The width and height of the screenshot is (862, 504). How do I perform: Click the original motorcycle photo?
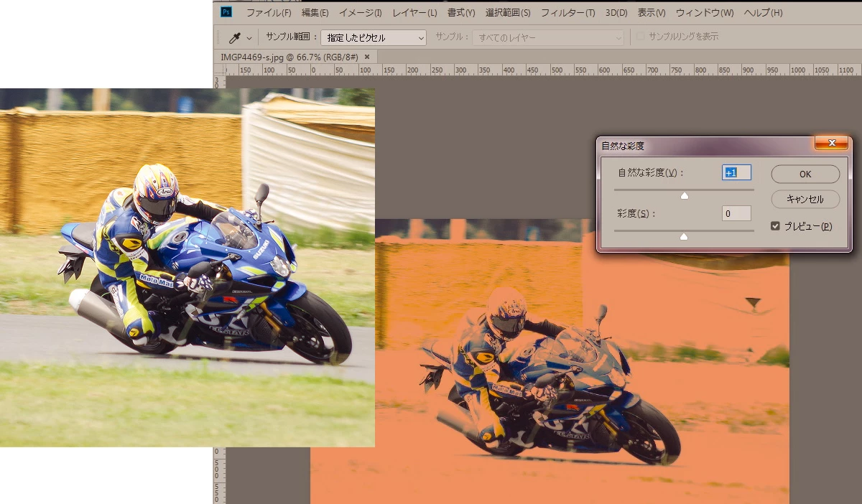tap(187, 267)
